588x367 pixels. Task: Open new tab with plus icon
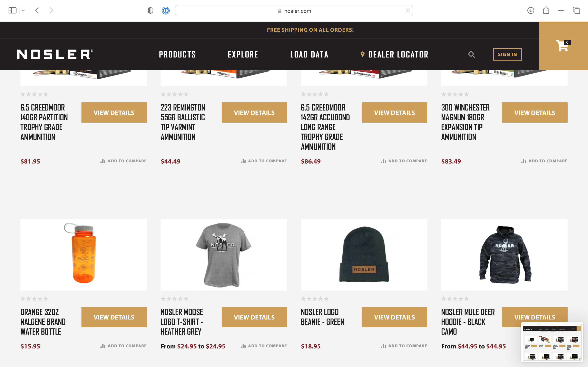[x=561, y=10]
